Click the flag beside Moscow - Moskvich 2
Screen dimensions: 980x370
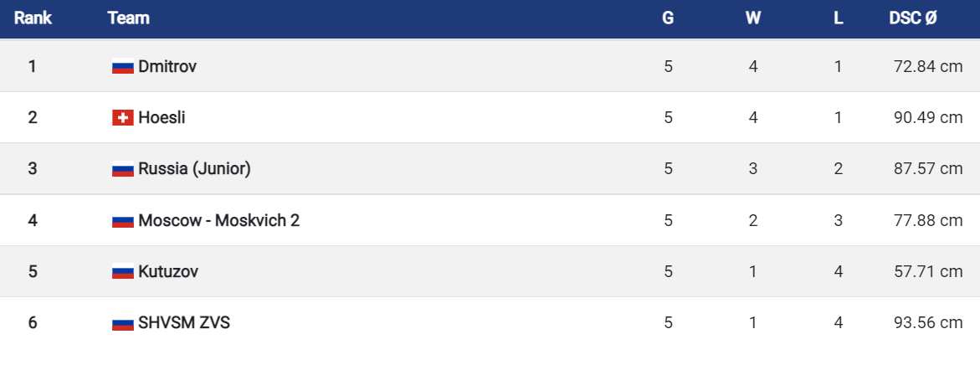pyautogui.click(x=123, y=220)
